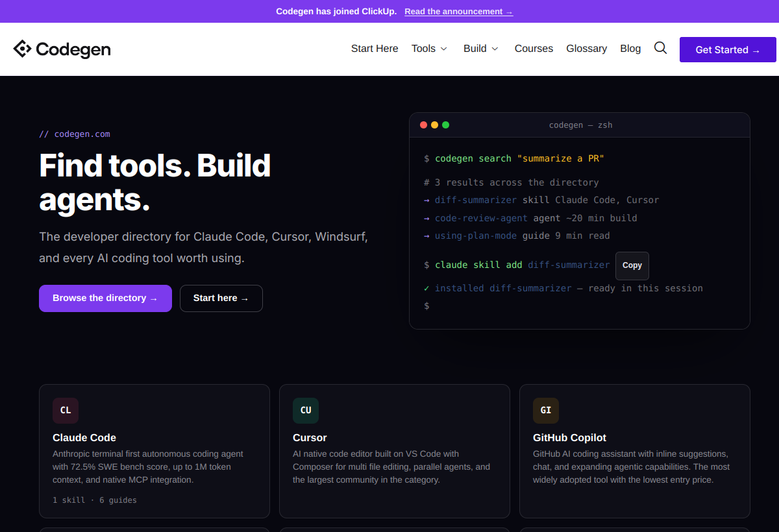This screenshot has width=779, height=532.
Task: Click the yellow dot in terminal window
Action: (435, 125)
